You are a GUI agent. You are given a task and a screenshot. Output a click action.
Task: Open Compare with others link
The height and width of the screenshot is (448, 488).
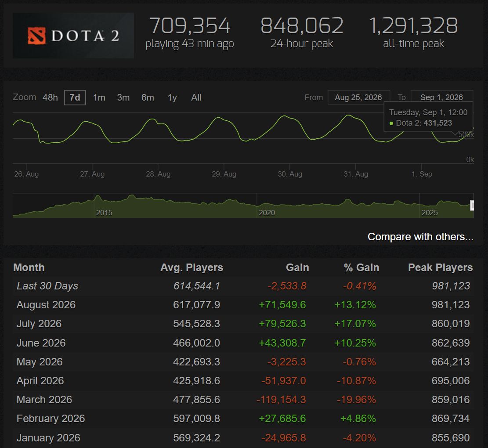420,237
